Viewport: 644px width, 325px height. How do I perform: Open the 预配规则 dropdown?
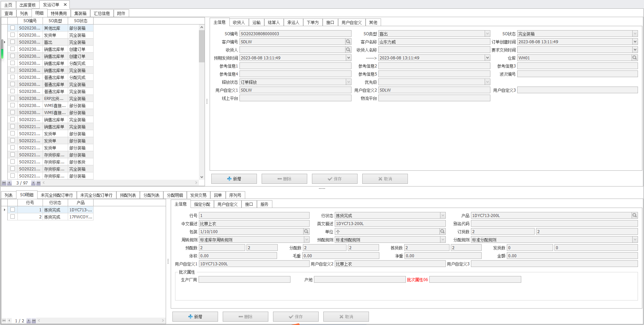tap(443, 239)
